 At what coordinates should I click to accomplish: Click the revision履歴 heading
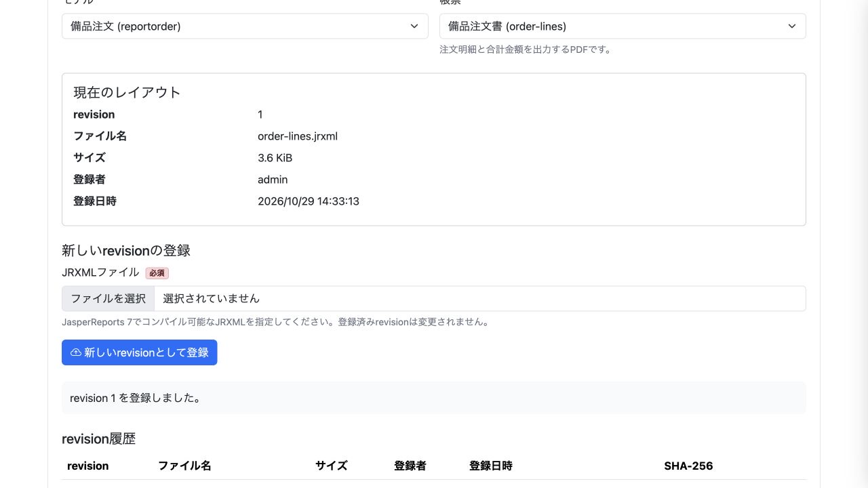(98, 439)
